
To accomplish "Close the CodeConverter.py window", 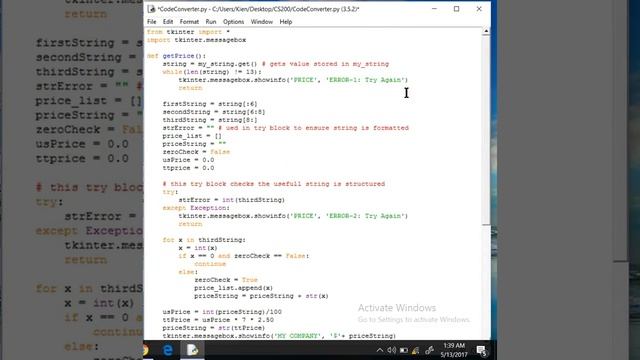I will coord(479,9).
